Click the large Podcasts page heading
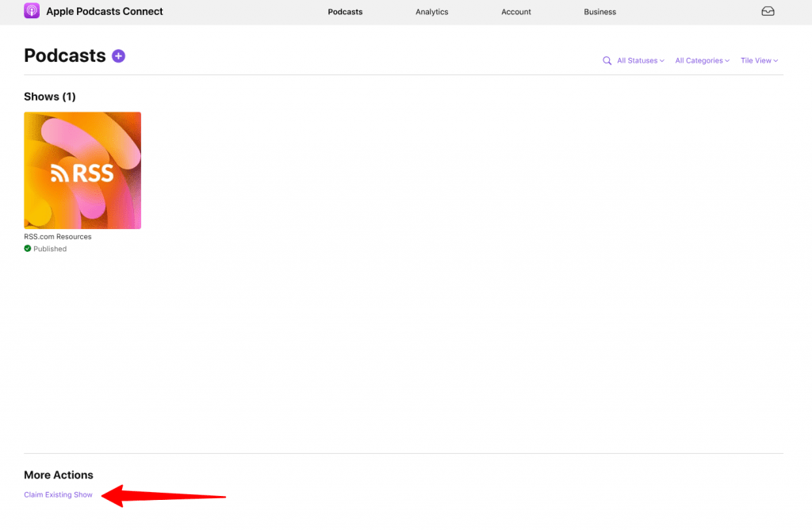 [65, 55]
